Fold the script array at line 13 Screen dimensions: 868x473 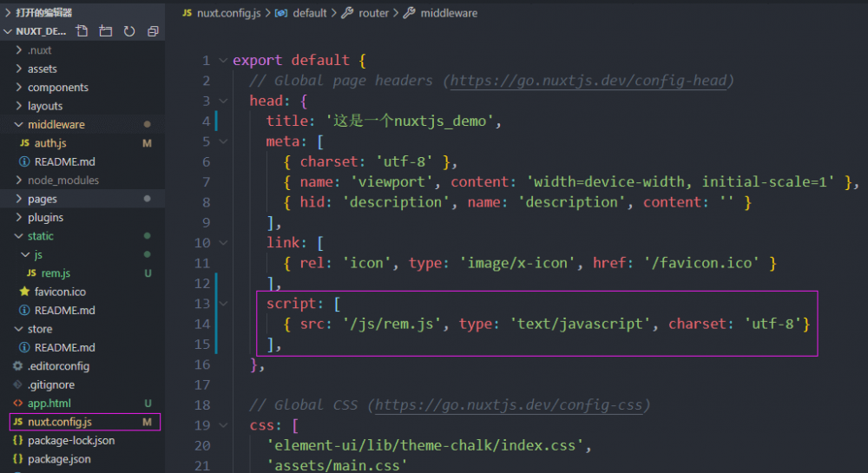pyautogui.click(x=223, y=303)
